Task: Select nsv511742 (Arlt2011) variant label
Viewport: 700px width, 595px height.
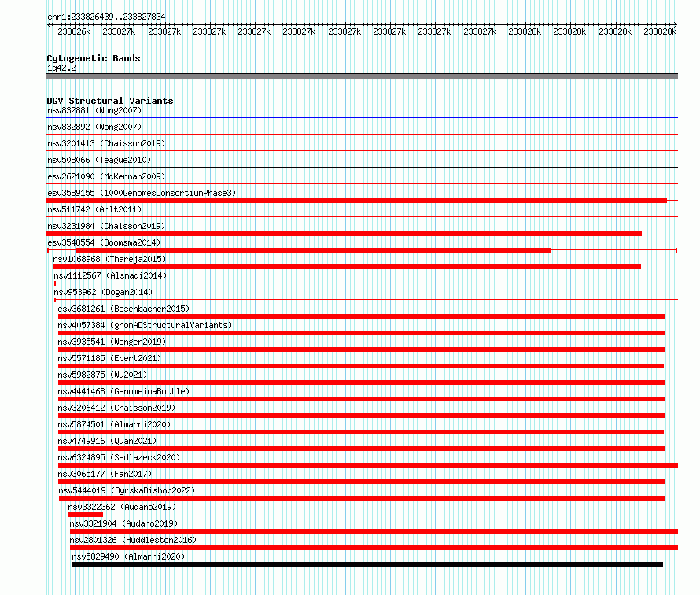Action: pyautogui.click(x=94, y=209)
